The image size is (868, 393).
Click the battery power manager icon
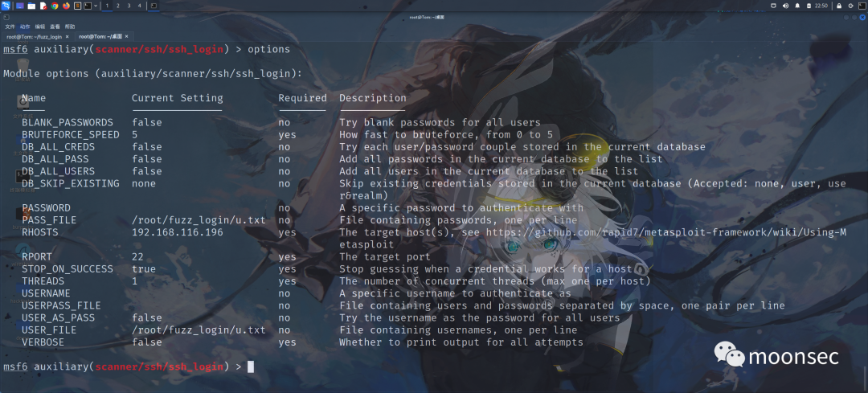tap(809, 6)
